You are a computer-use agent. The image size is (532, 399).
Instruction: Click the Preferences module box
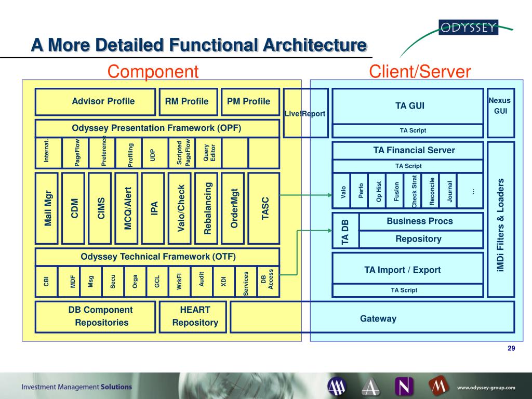tap(102, 153)
